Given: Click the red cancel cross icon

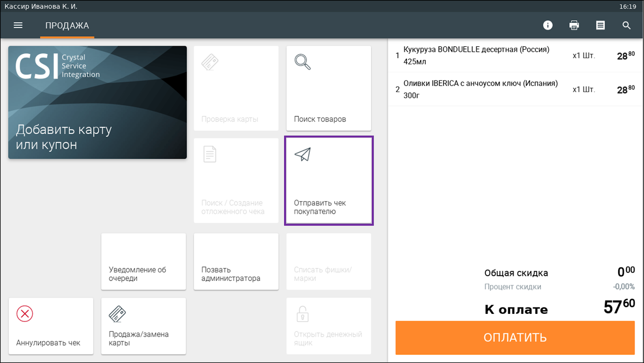Looking at the screenshot, I should [x=25, y=314].
